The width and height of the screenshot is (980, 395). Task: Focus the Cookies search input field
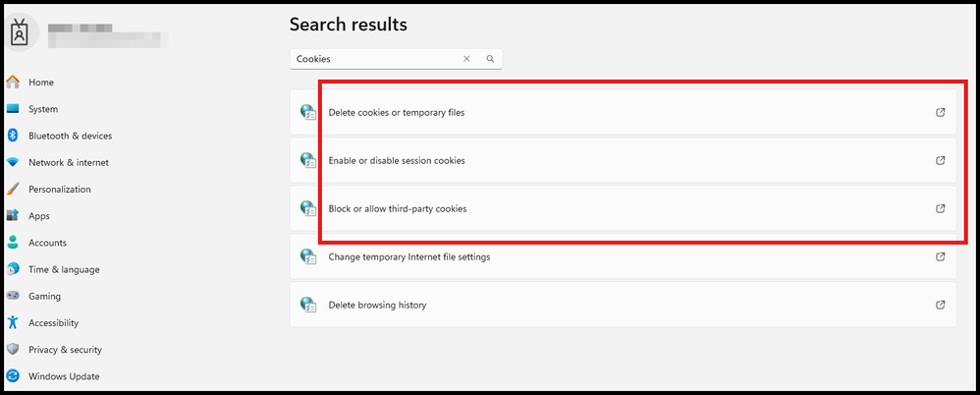373,59
